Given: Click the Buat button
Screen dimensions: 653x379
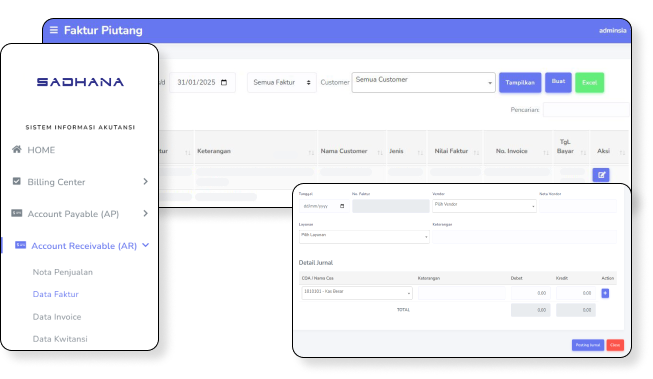Looking at the screenshot, I should [x=558, y=82].
